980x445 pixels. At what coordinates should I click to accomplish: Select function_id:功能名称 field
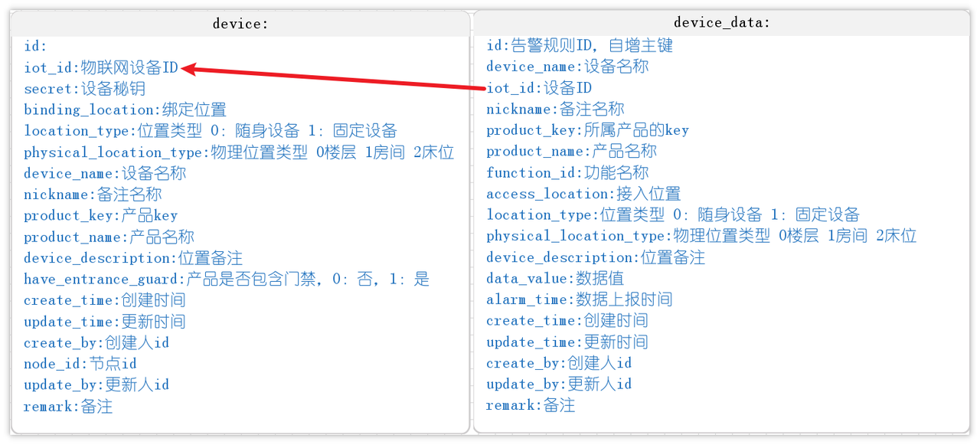click(x=567, y=173)
